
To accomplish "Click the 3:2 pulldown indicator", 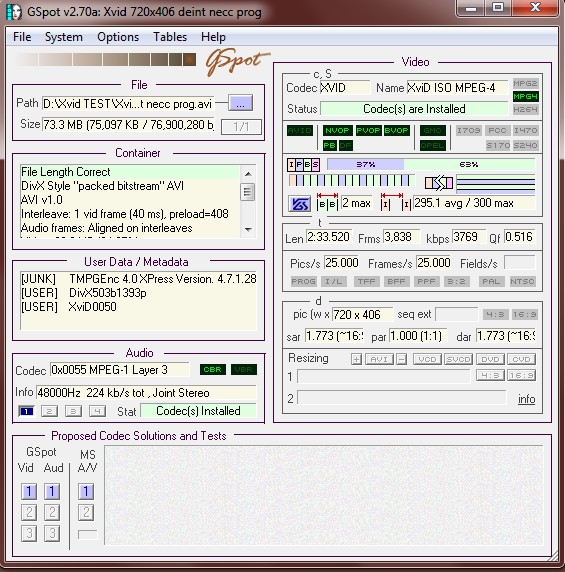I will pos(456,281).
